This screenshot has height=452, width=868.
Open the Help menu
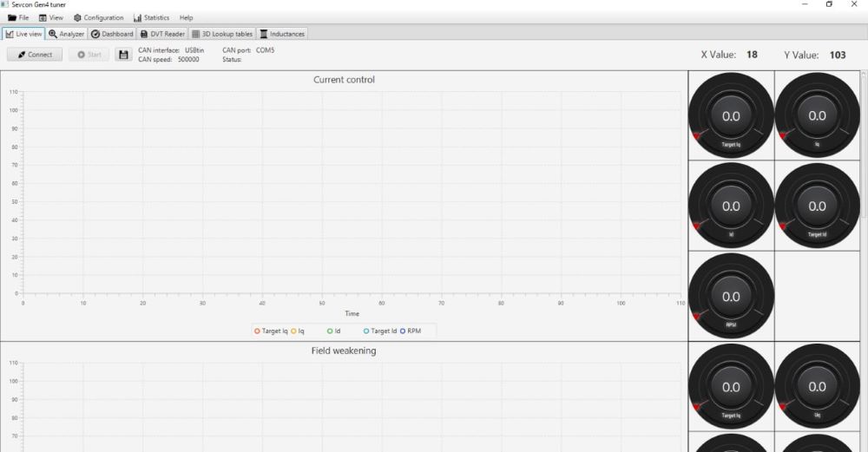[x=186, y=17]
